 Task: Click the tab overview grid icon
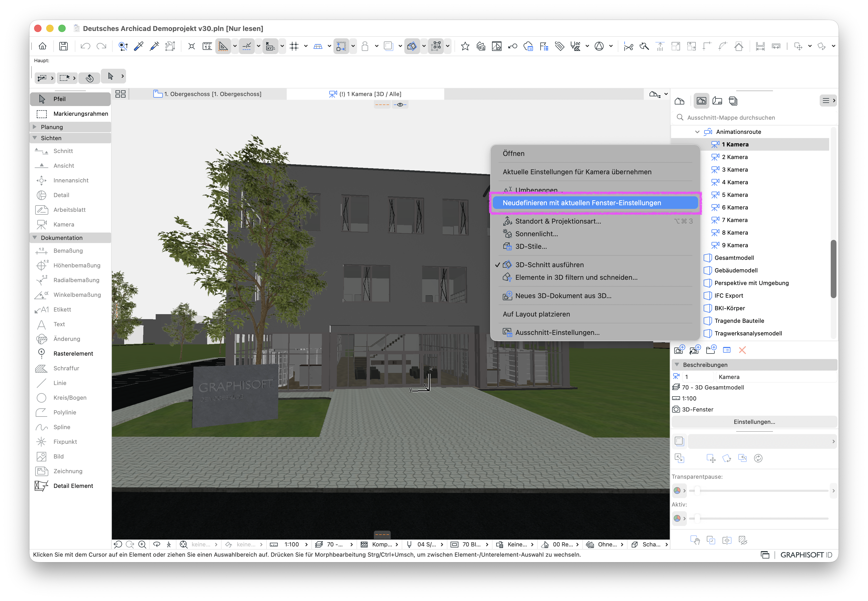121,94
